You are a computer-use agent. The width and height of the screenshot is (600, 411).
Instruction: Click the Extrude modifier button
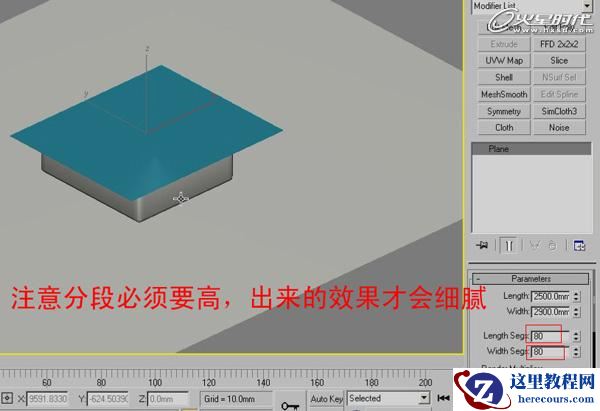[504, 44]
